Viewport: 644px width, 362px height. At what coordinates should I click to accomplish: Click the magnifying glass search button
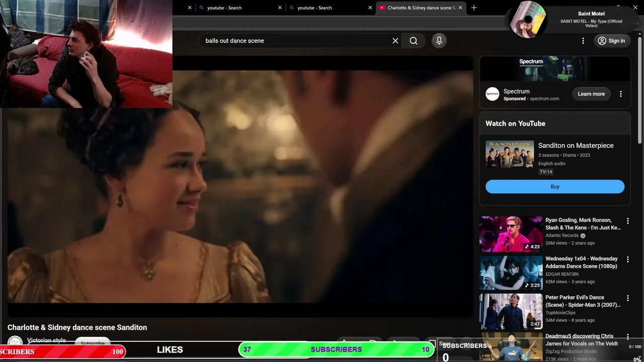pyautogui.click(x=414, y=41)
